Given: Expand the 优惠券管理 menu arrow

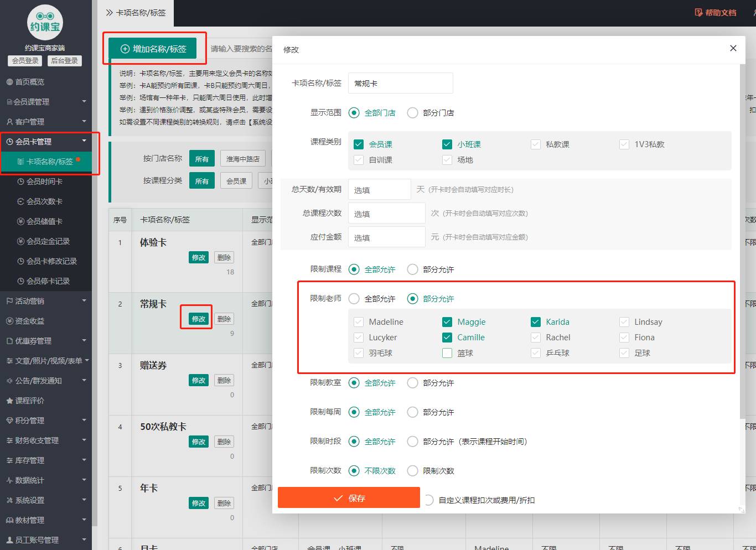Looking at the screenshot, I should (84, 340).
